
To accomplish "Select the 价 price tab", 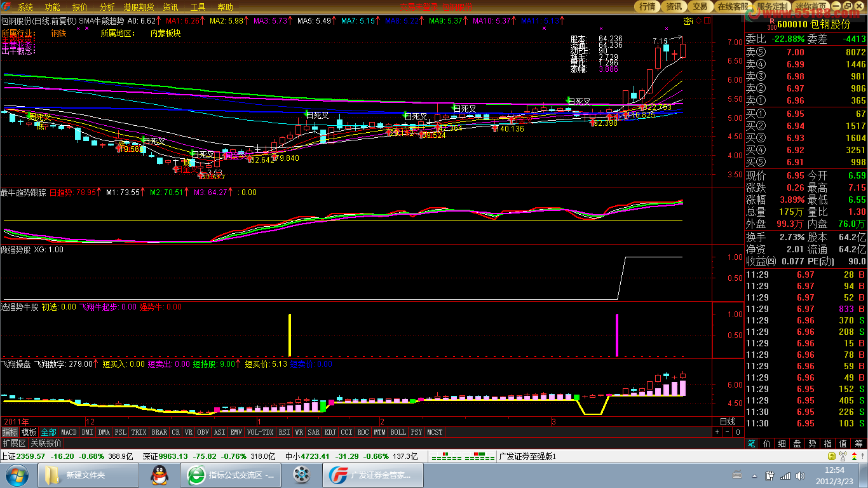I will tap(767, 444).
